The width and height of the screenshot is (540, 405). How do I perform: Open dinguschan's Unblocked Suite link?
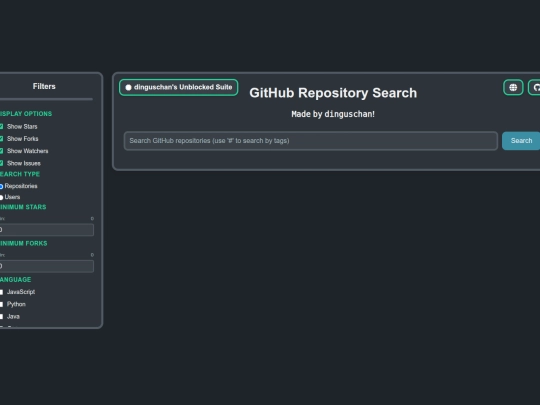click(178, 87)
